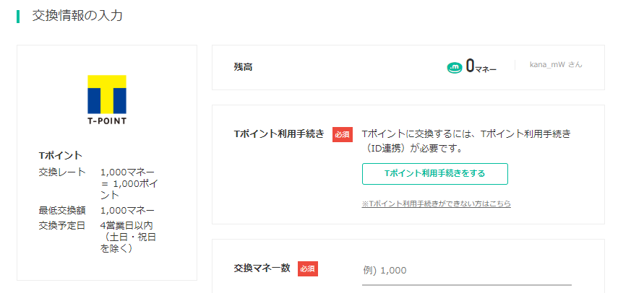Click the T-POINT logo image

point(107,100)
